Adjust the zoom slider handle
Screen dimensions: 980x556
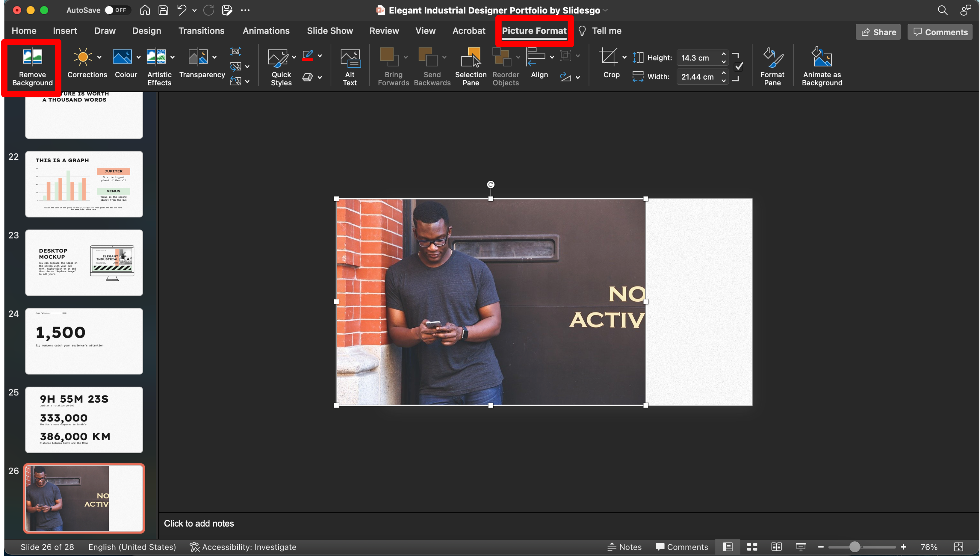coord(855,547)
